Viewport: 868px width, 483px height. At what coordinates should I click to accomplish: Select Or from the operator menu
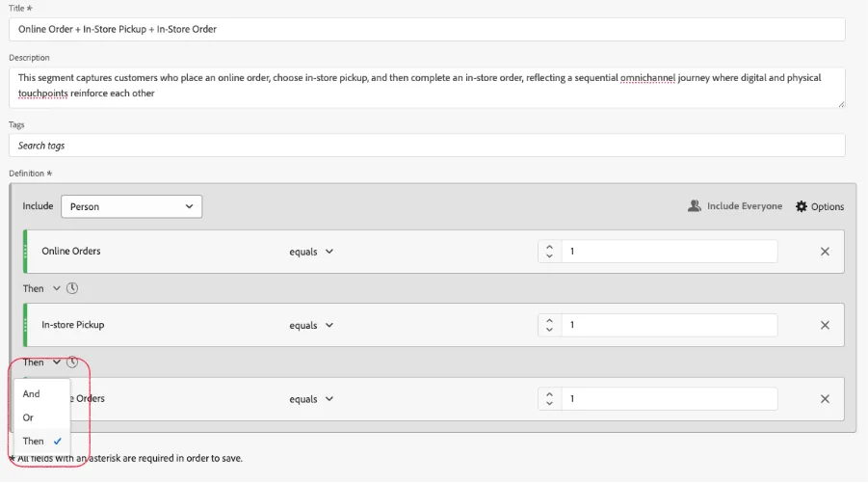point(42,417)
